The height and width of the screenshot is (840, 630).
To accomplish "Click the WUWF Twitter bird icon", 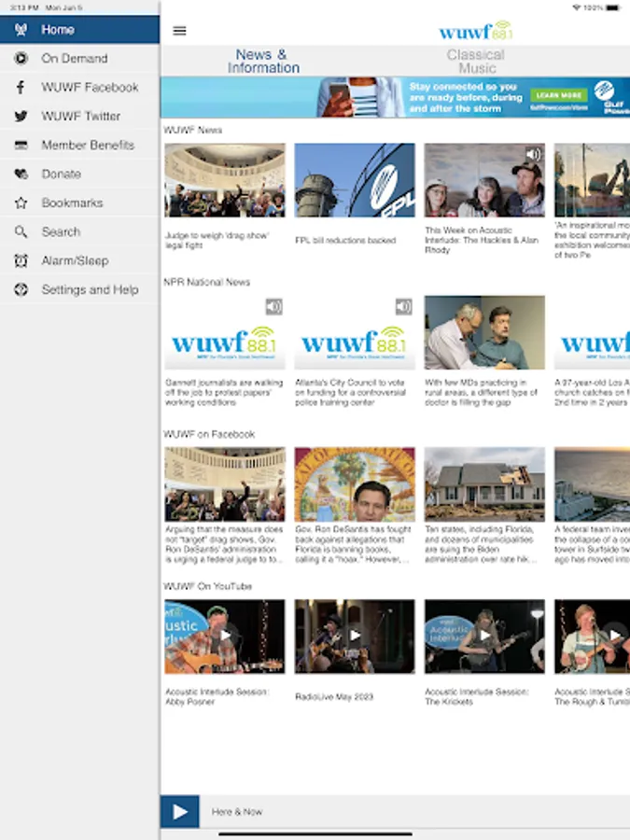I will click(x=21, y=117).
